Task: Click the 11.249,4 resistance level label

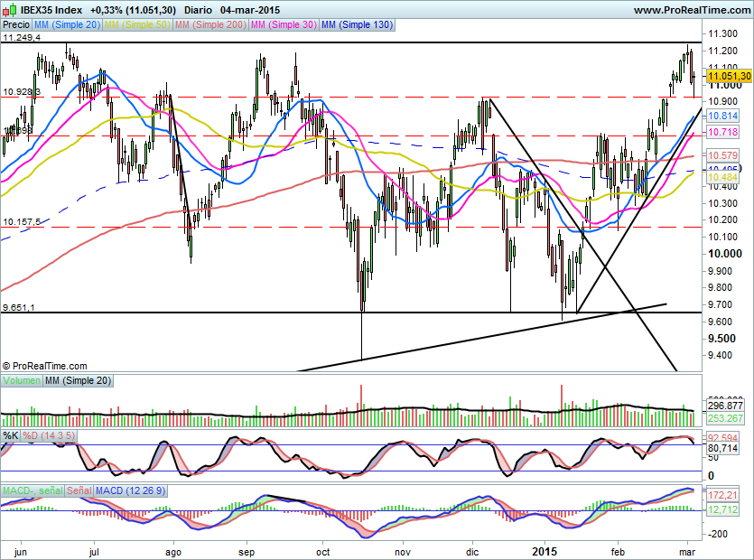Action: (x=22, y=37)
